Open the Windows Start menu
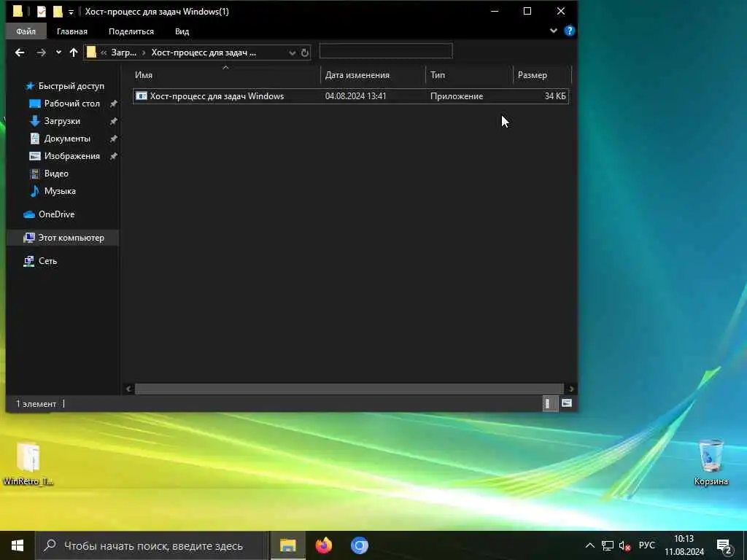Image resolution: width=747 pixels, height=560 pixels. [x=18, y=545]
